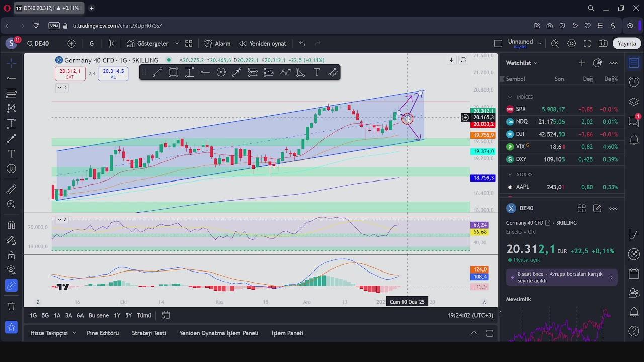Pick trend line in floating drawing toolbar

pyautogui.click(x=157, y=73)
